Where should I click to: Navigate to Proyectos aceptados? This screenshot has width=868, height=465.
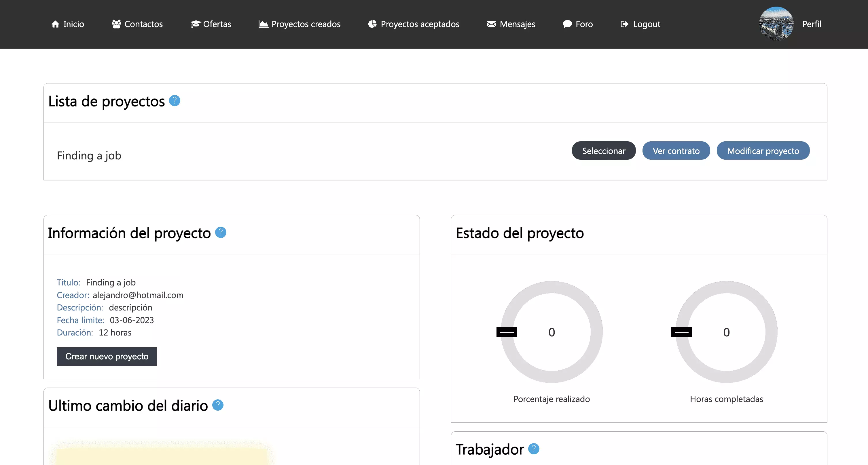(x=414, y=24)
